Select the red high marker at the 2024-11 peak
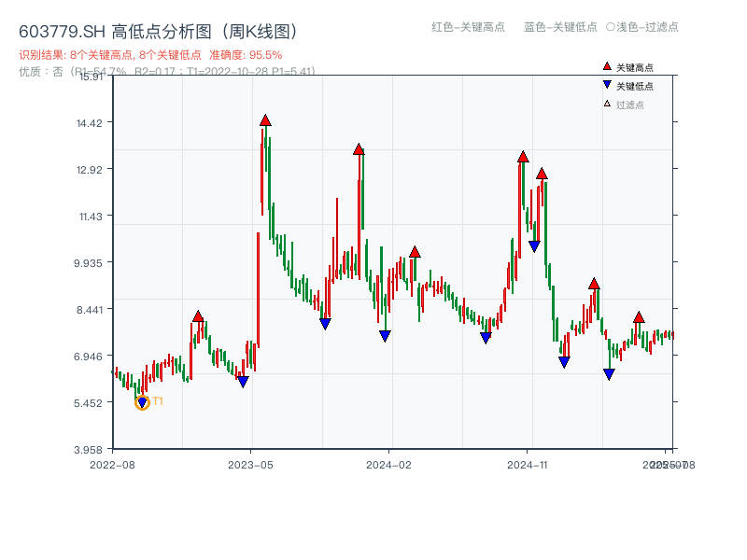Image resolution: width=747 pixels, height=560 pixels. click(x=523, y=157)
